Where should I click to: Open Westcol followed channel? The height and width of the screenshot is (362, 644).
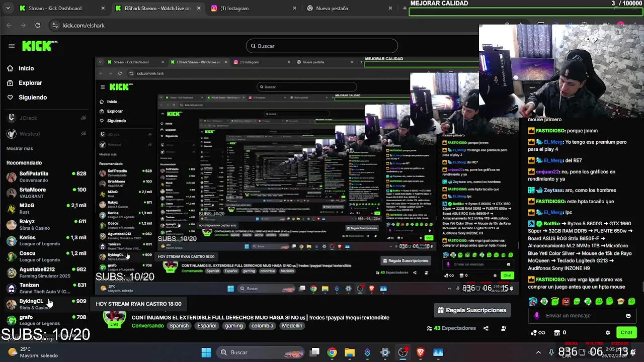pyautogui.click(x=45, y=134)
